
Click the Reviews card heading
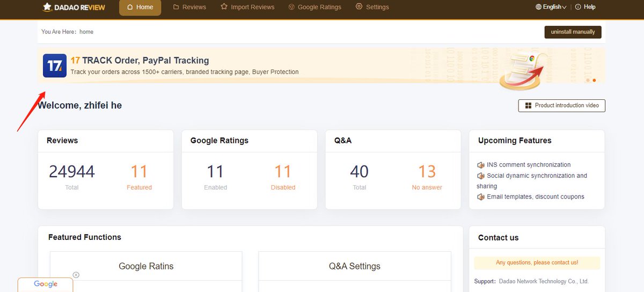[62, 141]
